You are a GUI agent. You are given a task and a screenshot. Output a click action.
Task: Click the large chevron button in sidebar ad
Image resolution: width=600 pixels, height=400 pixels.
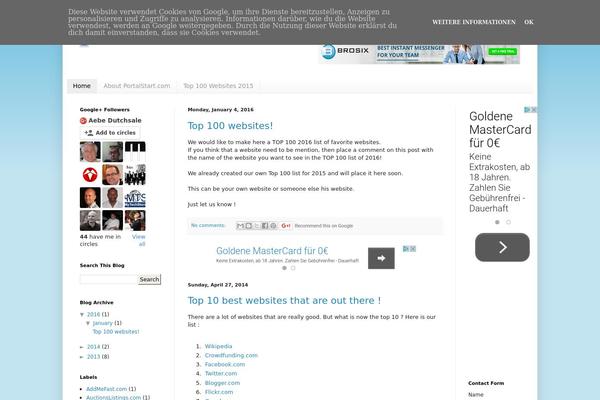tap(502, 247)
